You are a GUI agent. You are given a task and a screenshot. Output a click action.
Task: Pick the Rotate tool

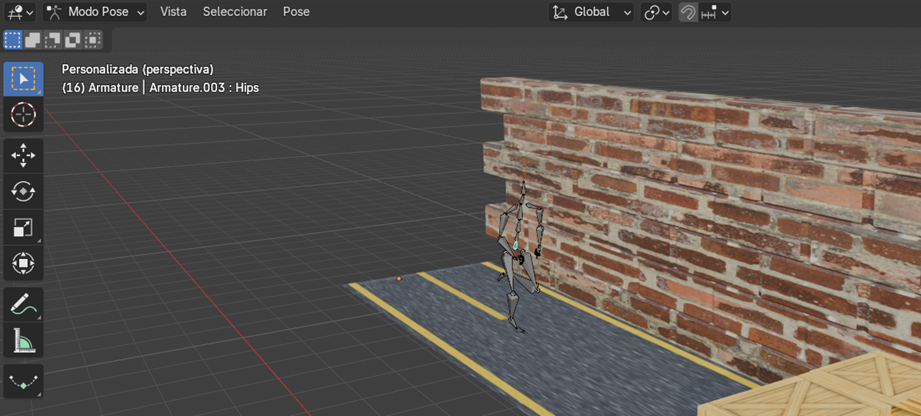point(23,191)
